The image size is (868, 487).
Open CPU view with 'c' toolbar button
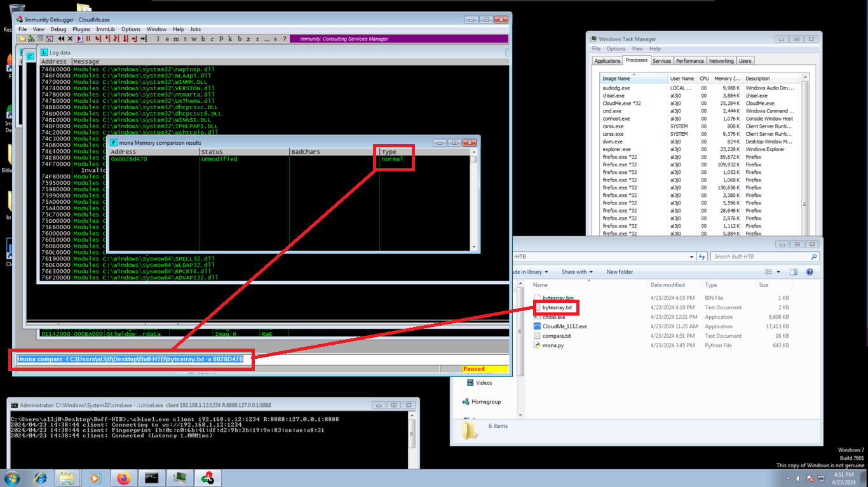212,39
